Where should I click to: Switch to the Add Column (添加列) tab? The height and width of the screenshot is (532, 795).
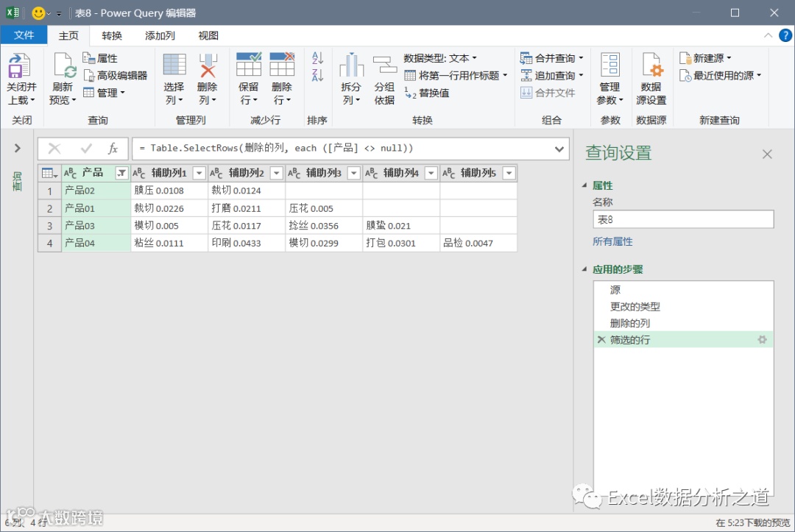click(x=160, y=35)
